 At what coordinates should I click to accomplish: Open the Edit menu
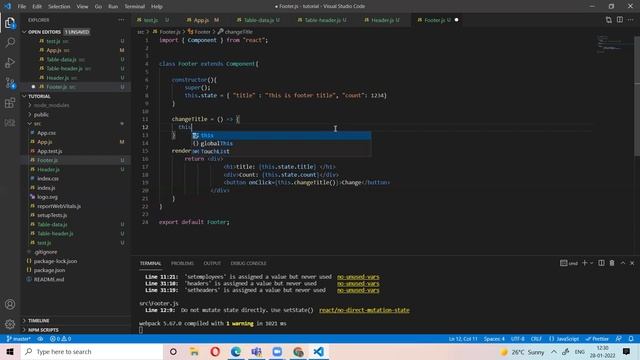tap(37, 6)
